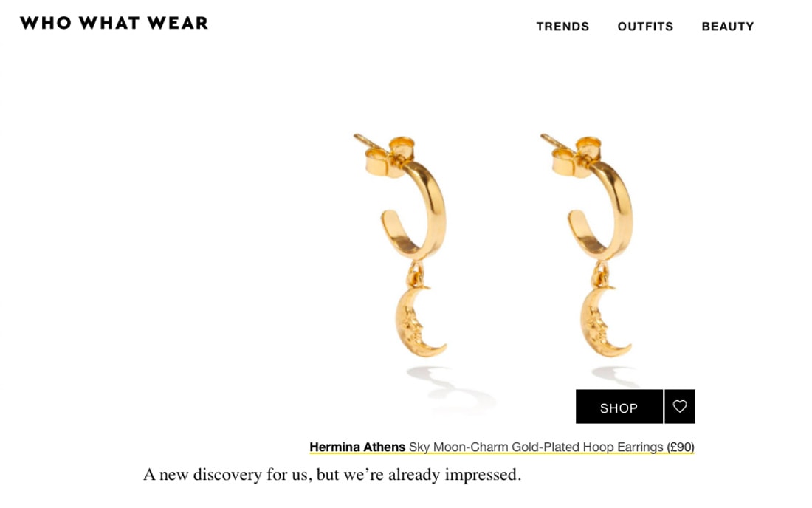
Task: Click the right earring's moon charm
Action: pos(605,322)
